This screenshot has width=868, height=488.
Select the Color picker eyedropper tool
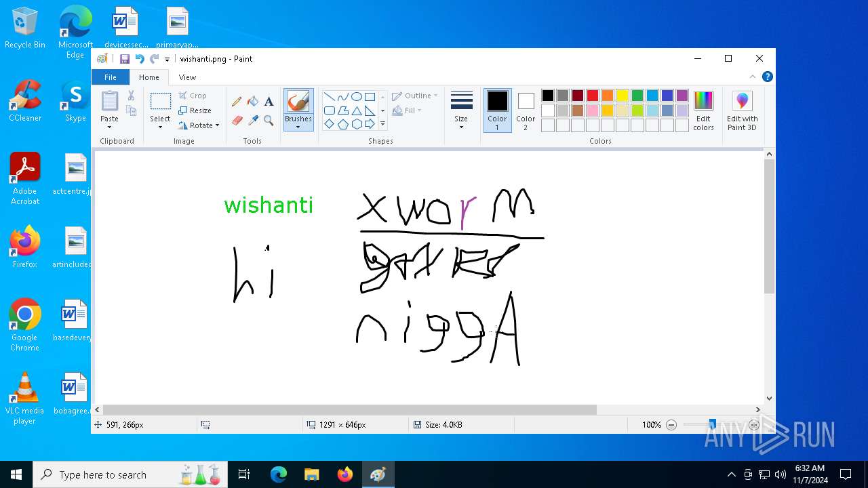[253, 121]
